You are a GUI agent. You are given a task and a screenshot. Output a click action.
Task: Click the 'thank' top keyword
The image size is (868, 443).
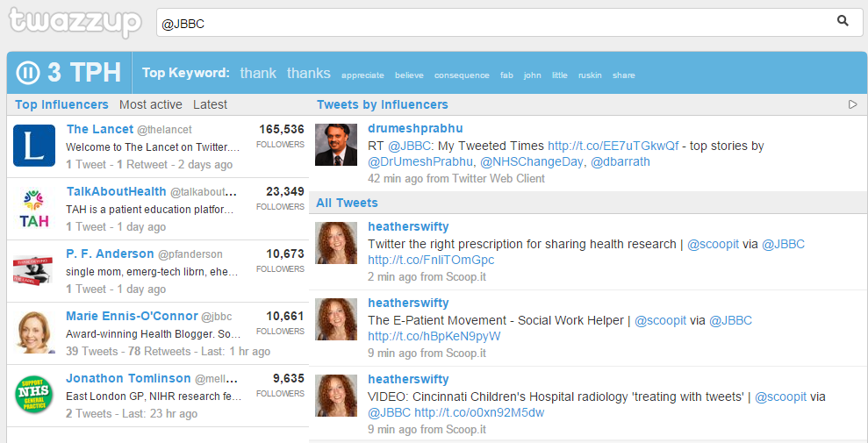(x=258, y=73)
